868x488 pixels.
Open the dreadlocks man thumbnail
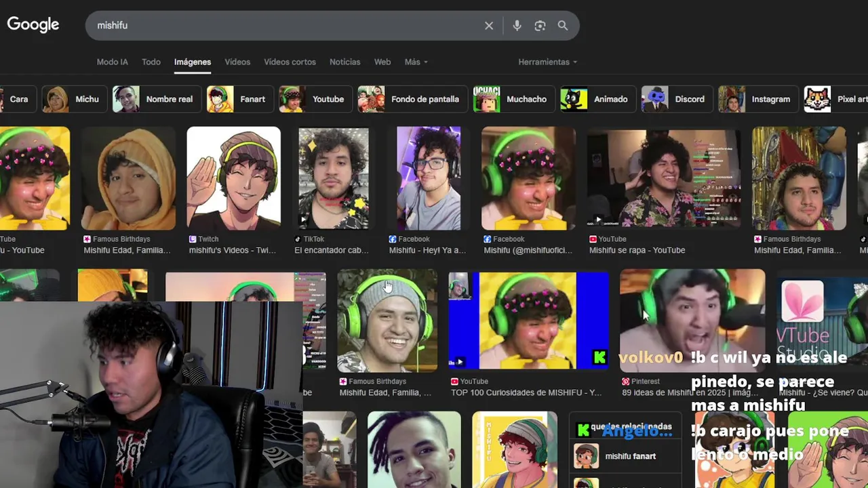coord(414,450)
